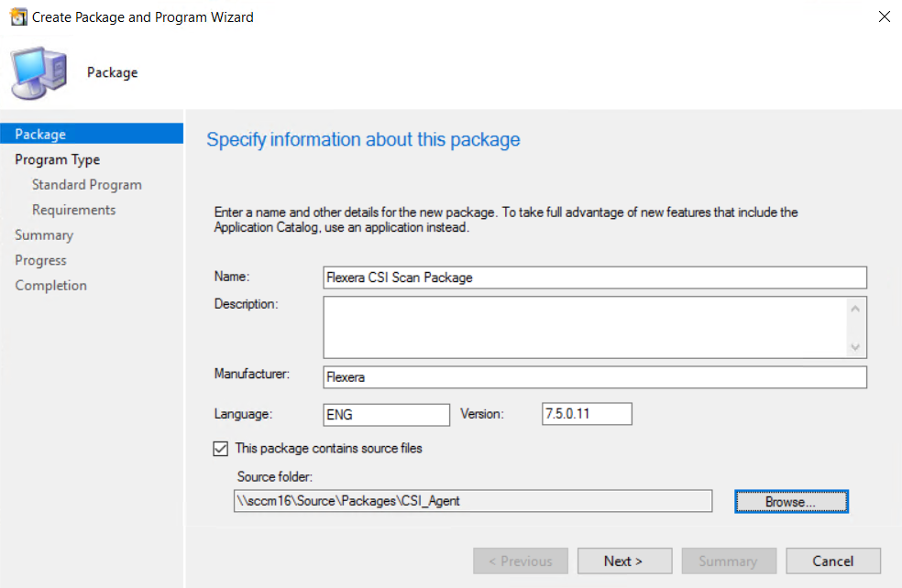Click Description box scroll up arrow
This screenshot has height=588, width=902.
(855, 310)
